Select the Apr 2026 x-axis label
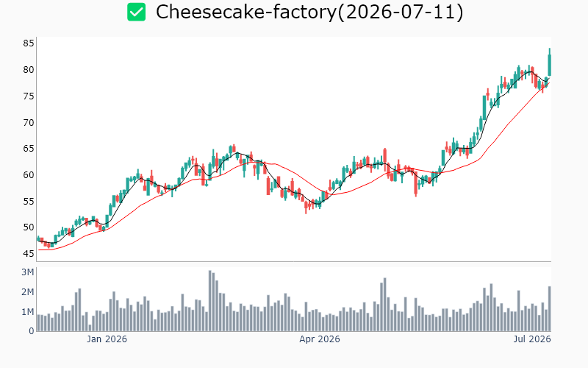This screenshot has width=588, height=368. pos(320,339)
